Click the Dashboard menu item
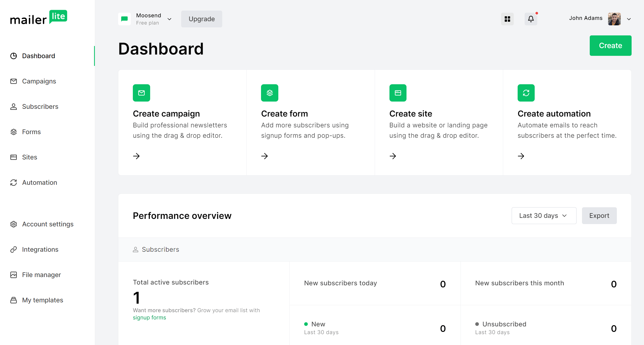 [x=38, y=56]
